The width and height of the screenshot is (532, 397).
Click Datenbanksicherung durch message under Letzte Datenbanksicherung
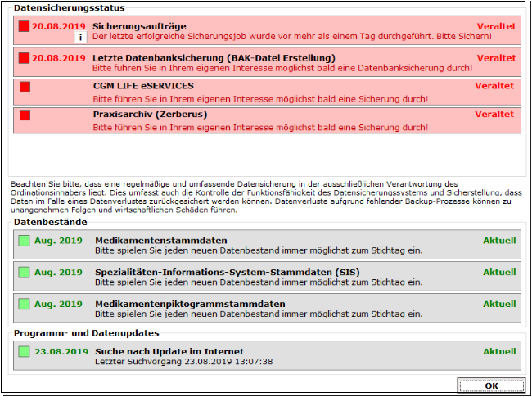coord(282,68)
